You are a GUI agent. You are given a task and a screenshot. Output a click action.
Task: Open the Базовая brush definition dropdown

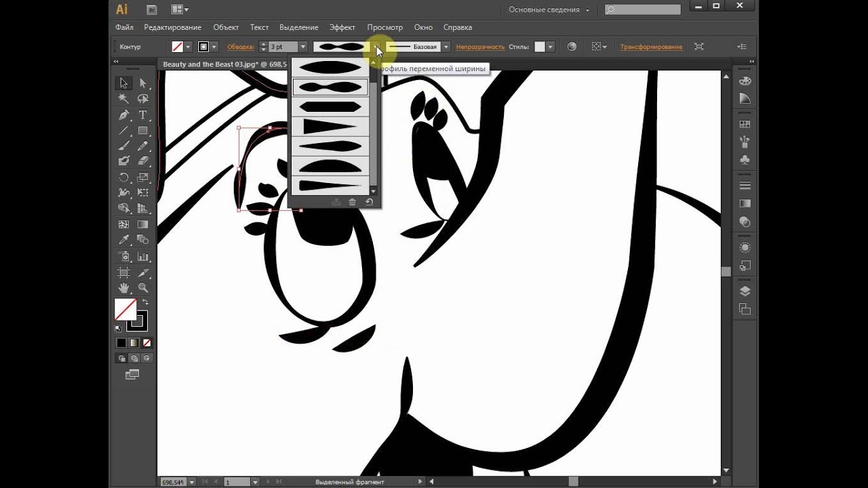click(446, 47)
